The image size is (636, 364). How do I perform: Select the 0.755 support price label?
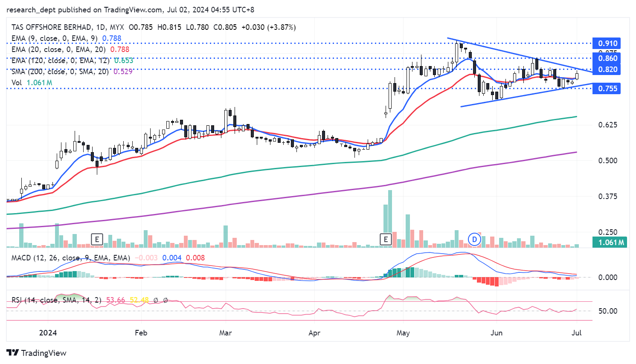click(607, 89)
